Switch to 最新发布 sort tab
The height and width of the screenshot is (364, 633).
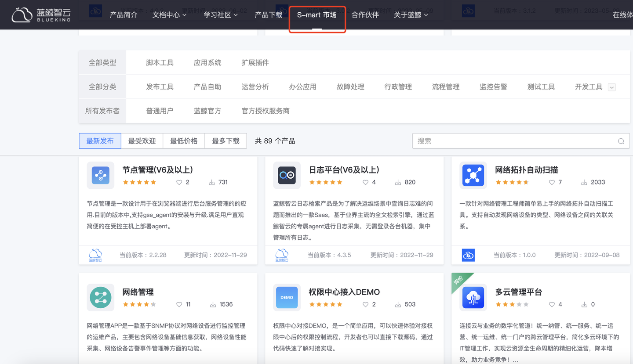(x=100, y=141)
